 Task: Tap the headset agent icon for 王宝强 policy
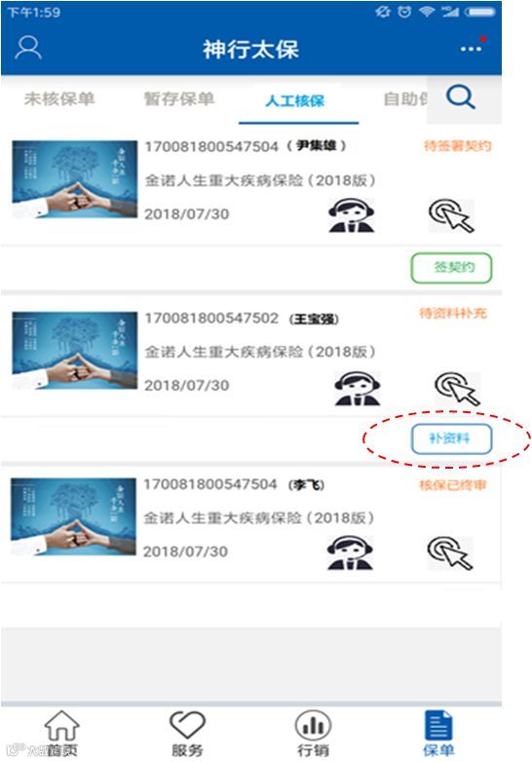tap(357, 388)
